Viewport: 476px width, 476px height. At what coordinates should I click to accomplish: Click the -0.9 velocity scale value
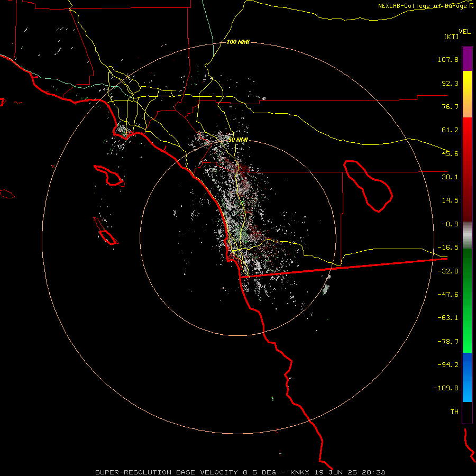[x=450, y=224]
